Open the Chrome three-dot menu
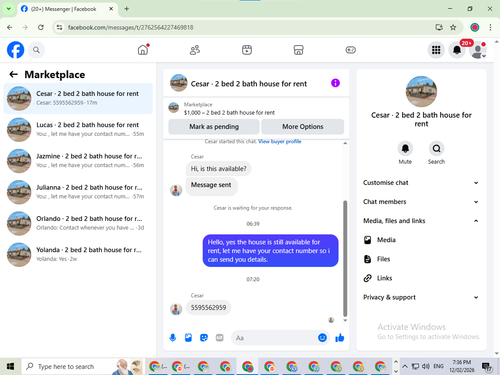 tap(490, 27)
